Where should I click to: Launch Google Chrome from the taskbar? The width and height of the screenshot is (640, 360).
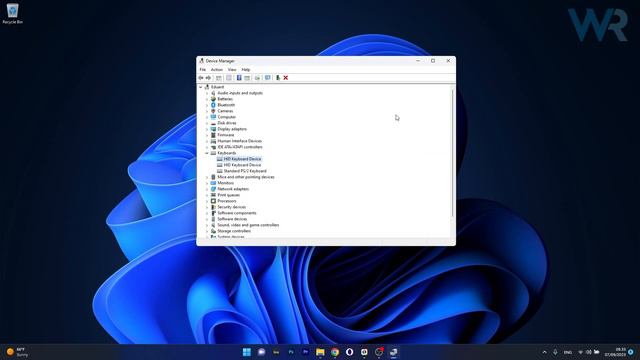coord(335,352)
